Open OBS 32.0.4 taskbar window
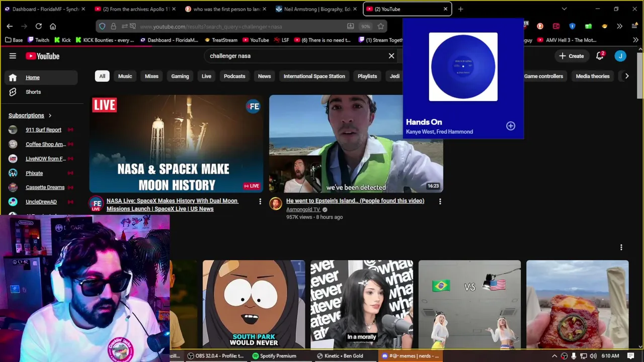Image resolution: width=644 pixels, height=362 pixels. 215,356
